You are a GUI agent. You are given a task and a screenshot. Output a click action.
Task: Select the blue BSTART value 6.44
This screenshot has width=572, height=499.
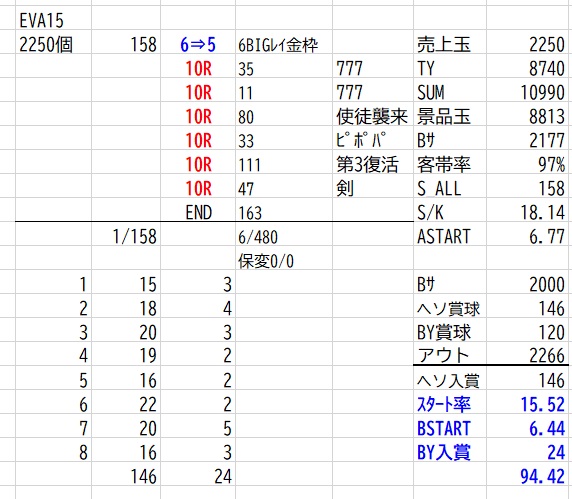tap(529, 429)
